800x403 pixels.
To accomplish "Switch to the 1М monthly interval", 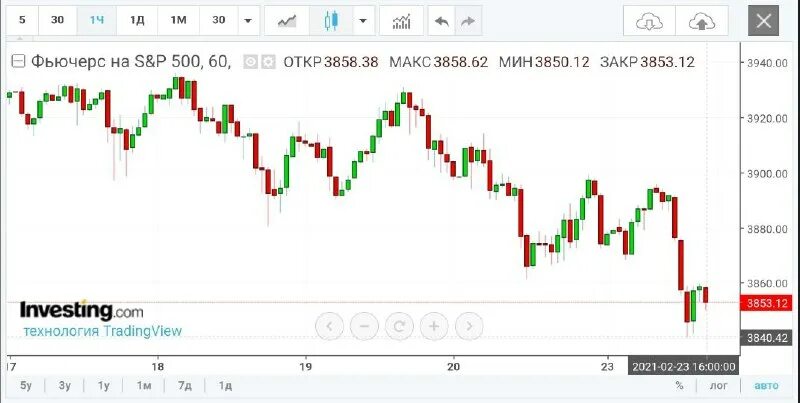I will click(x=178, y=20).
